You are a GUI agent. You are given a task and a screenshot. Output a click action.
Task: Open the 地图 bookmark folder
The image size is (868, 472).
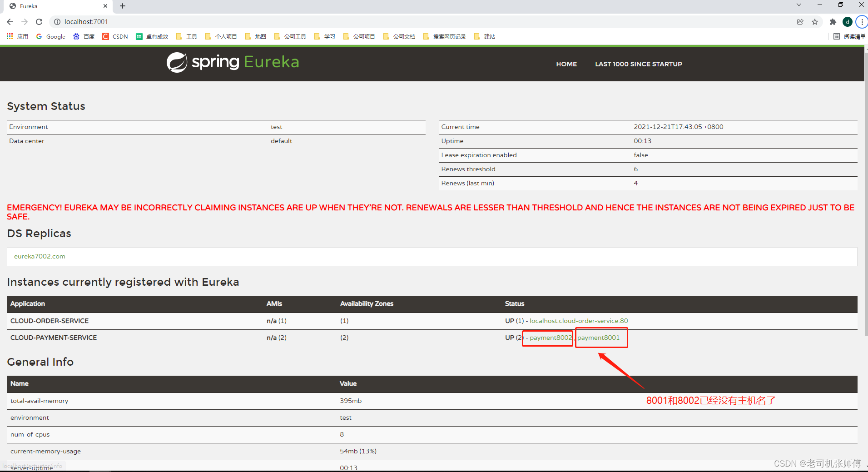click(256, 36)
